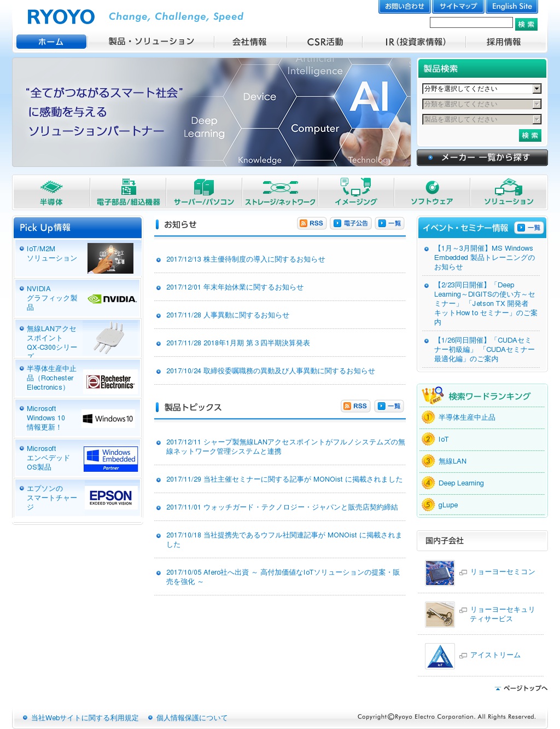Open 個人情報保護について
The height and width of the screenshot is (729, 560).
pos(191,718)
